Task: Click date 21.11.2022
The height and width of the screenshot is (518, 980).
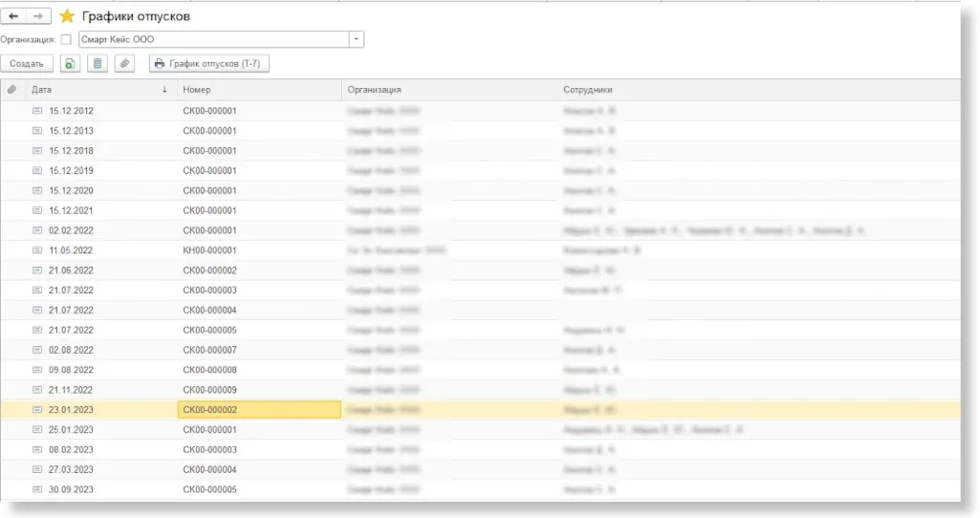Action: coord(72,390)
